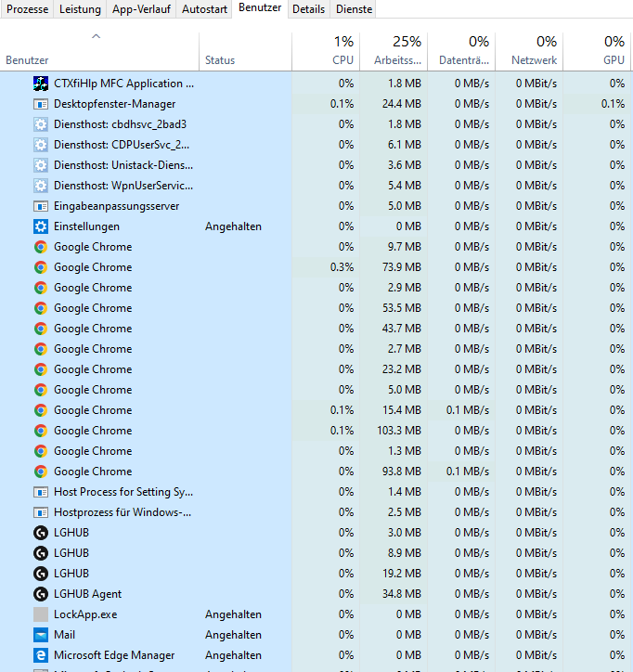The image size is (633, 672).
Task: Select Diensthost: CDPUserSvc name text
Action: pos(122,145)
